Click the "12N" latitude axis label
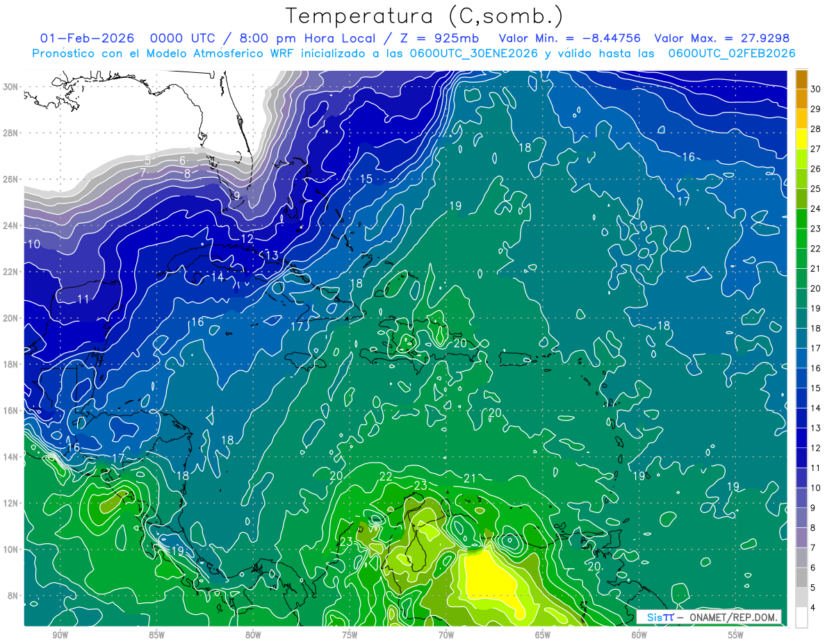This screenshot has width=834, height=644. point(12,503)
